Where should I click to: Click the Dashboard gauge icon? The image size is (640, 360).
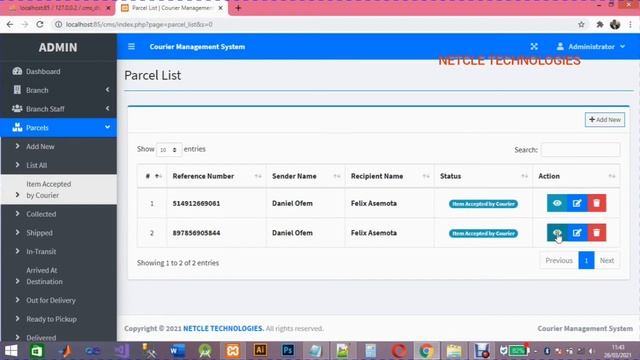click(17, 71)
